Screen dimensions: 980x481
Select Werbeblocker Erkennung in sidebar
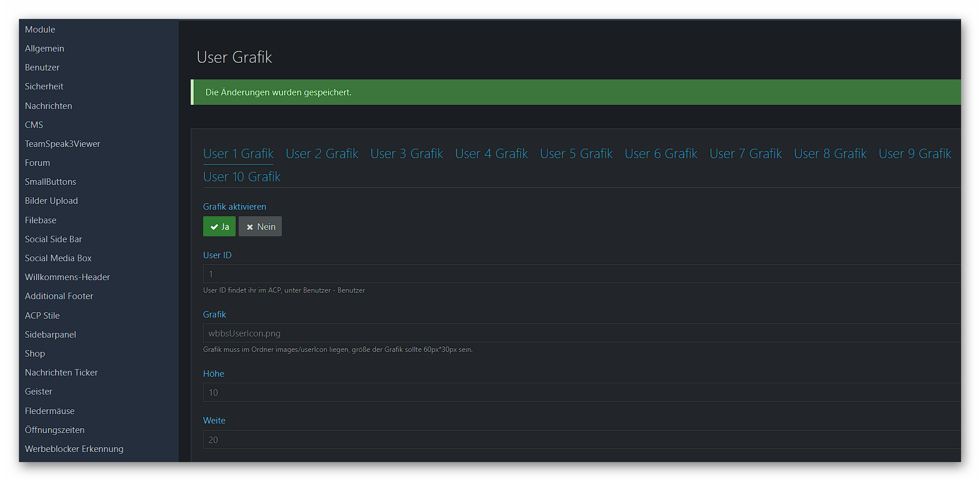[74, 449]
